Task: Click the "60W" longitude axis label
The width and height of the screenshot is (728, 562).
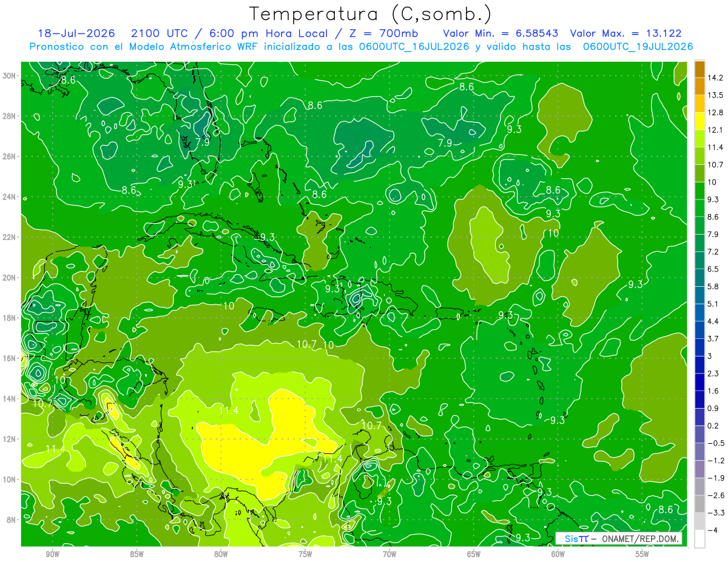Action: (x=558, y=554)
